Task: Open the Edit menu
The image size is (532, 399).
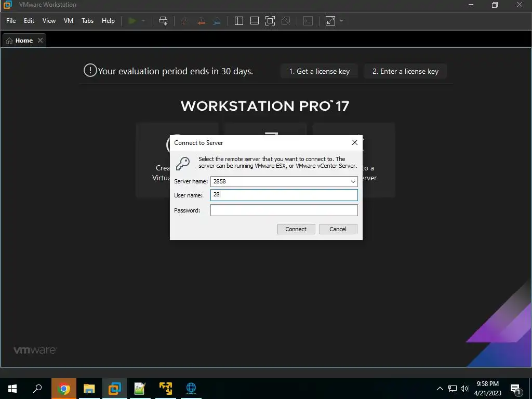Action: [x=29, y=21]
